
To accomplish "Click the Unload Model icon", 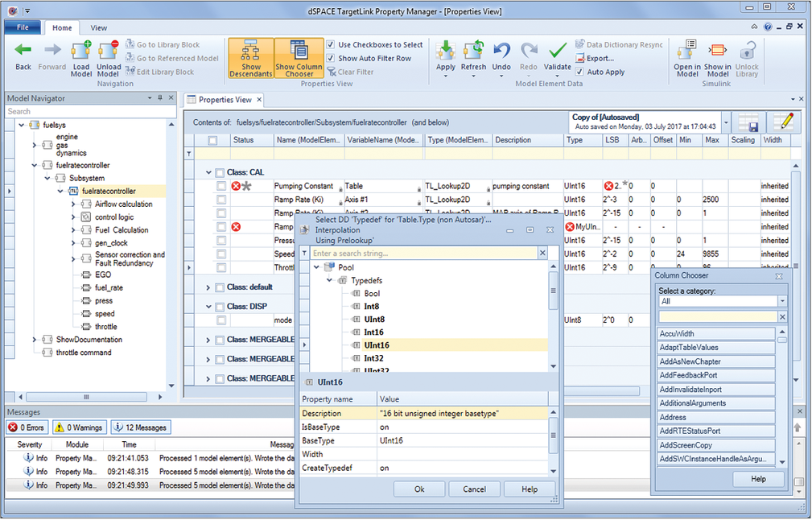I will pos(108,50).
